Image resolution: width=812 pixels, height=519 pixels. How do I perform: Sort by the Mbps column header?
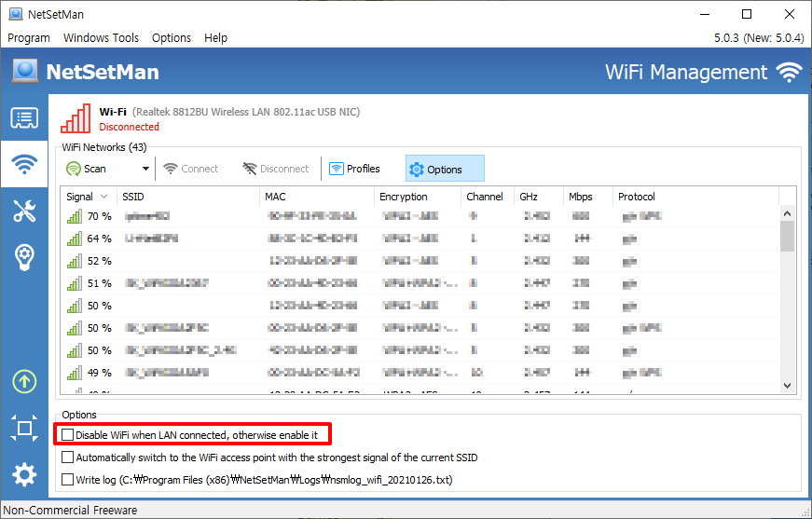tap(587, 197)
